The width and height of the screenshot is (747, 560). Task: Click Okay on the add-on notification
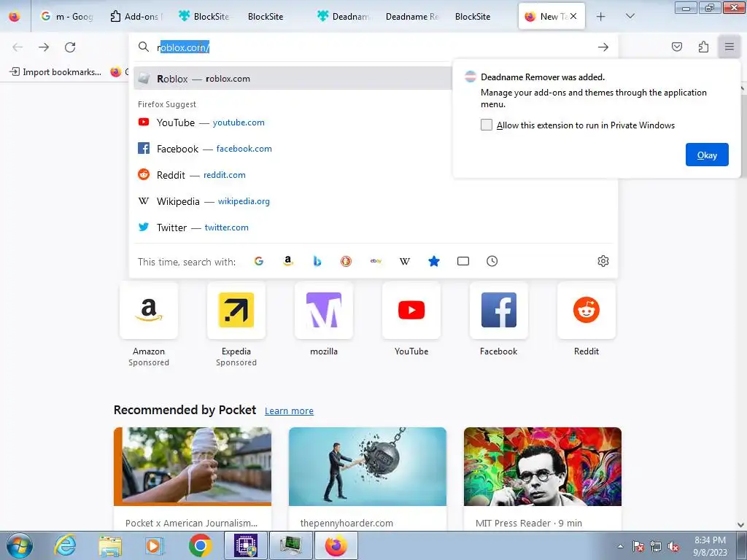click(707, 155)
